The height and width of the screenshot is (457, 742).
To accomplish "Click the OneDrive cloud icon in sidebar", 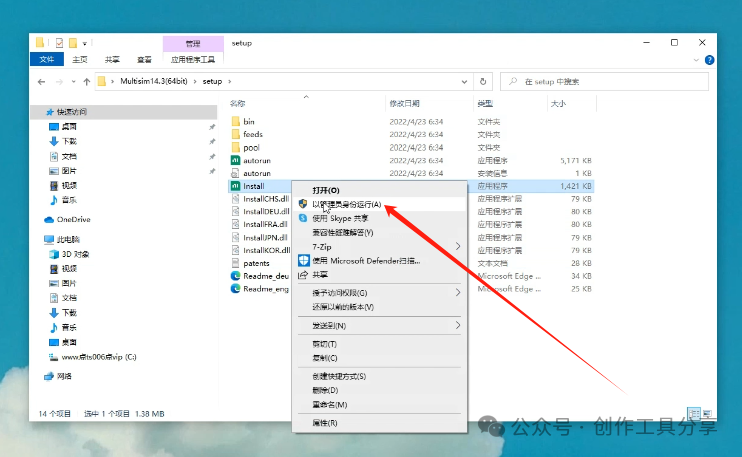I will click(x=49, y=220).
